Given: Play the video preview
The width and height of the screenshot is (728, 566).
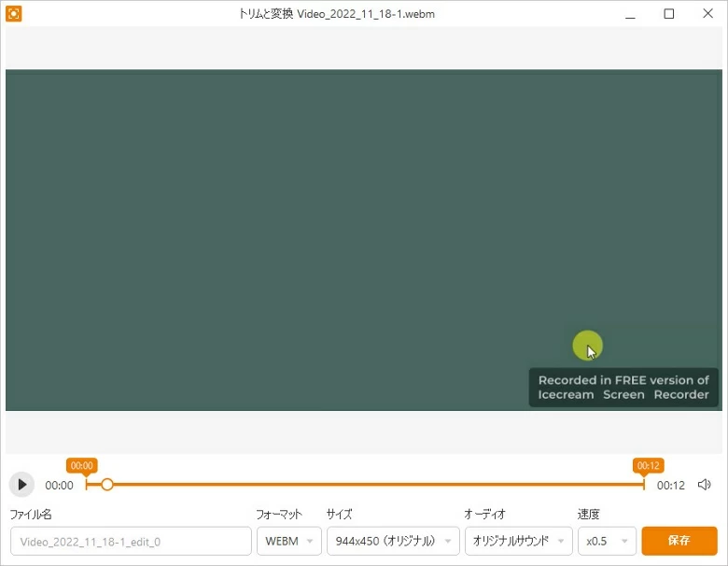Looking at the screenshot, I should point(21,485).
